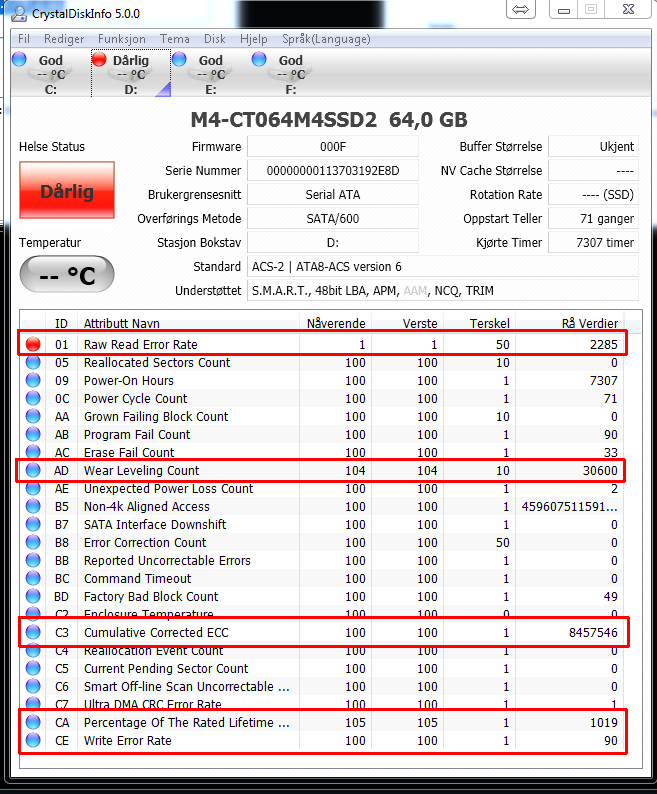Click the Buffer Størrelse field showing Ukjent
This screenshot has height=794, width=657.
click(x=593, y=147)
